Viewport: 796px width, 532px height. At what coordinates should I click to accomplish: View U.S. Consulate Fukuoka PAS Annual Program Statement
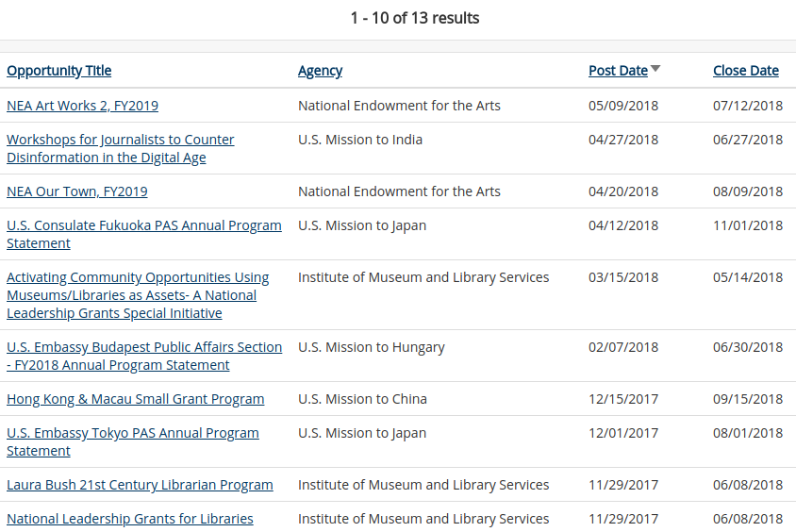144,234
